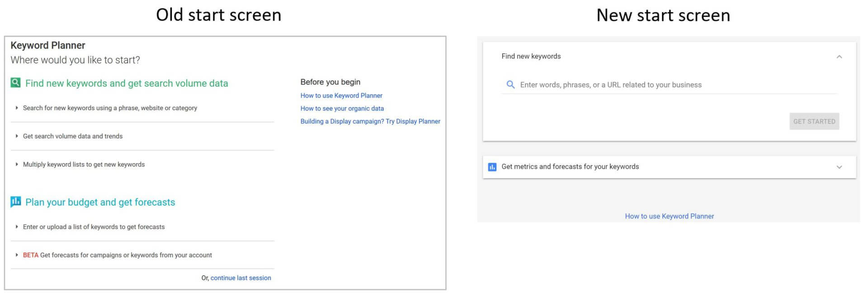
Task: Click 'Where would you like to start?' text
Action: point(75,60)
